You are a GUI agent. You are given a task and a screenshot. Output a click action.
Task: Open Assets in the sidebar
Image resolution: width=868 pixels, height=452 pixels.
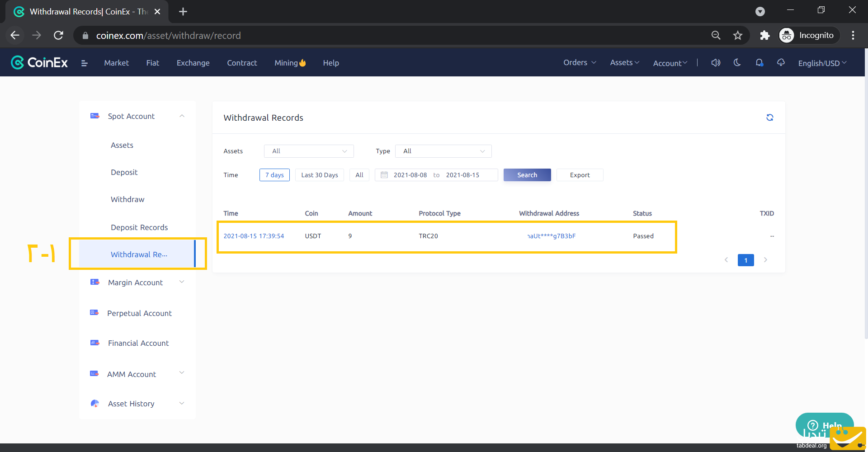[x=122, y=145]
